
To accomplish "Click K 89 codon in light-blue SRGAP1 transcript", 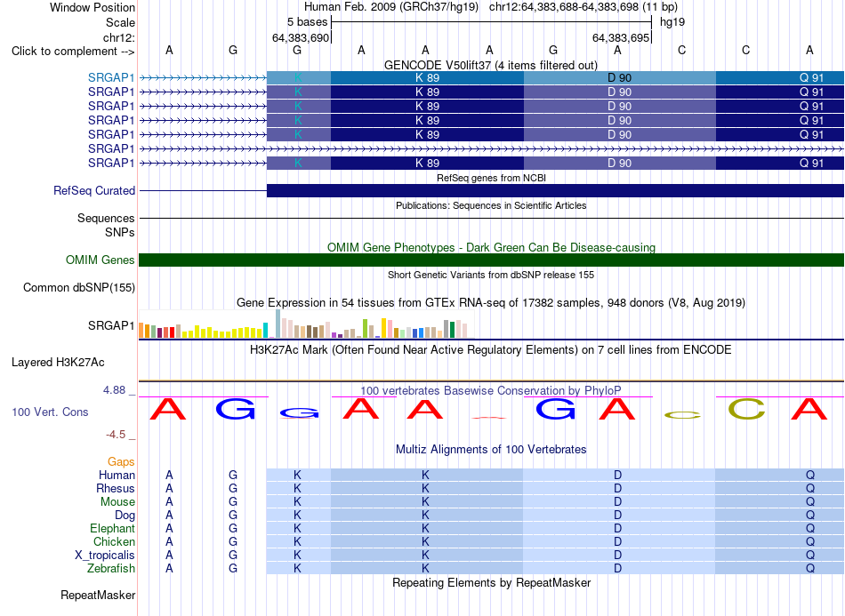I will (x=427, y=77).
